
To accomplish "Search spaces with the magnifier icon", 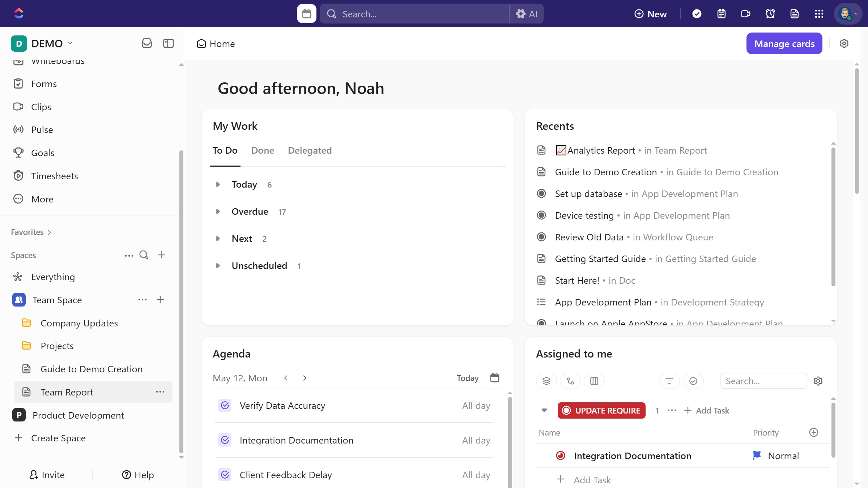I will [x=144, y=255].
